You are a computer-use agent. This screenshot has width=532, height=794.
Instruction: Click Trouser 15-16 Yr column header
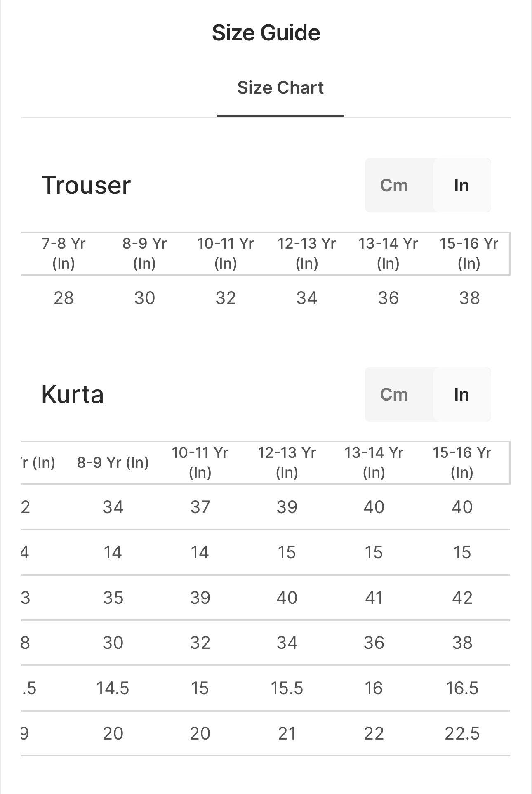(469, 253)
